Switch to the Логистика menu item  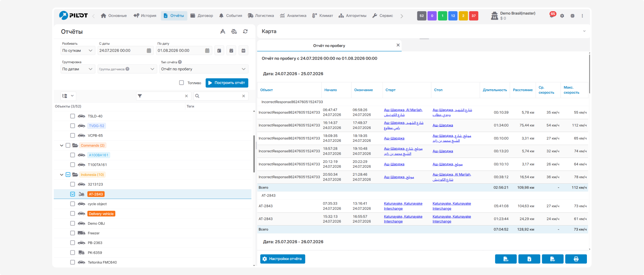tap(261, 16)
